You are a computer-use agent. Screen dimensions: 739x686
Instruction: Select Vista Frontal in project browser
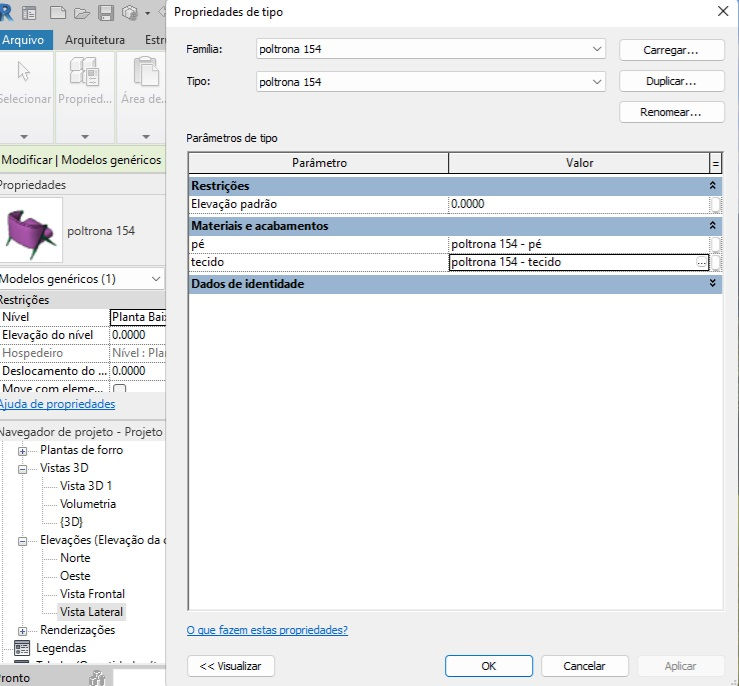pyautogui.click(x=92, y=594)
